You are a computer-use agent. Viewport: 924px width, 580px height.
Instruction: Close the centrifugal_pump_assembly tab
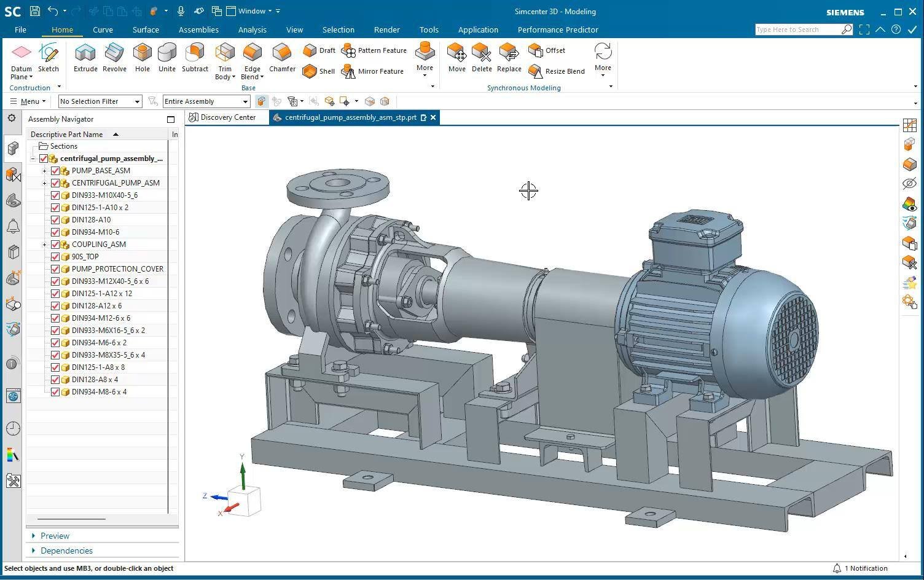tap(433, 117)
